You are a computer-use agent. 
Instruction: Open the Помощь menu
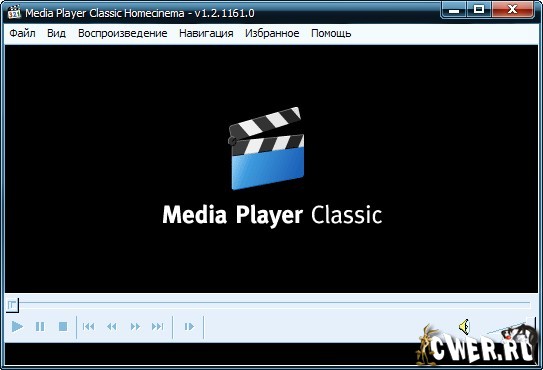pos(331,33)
